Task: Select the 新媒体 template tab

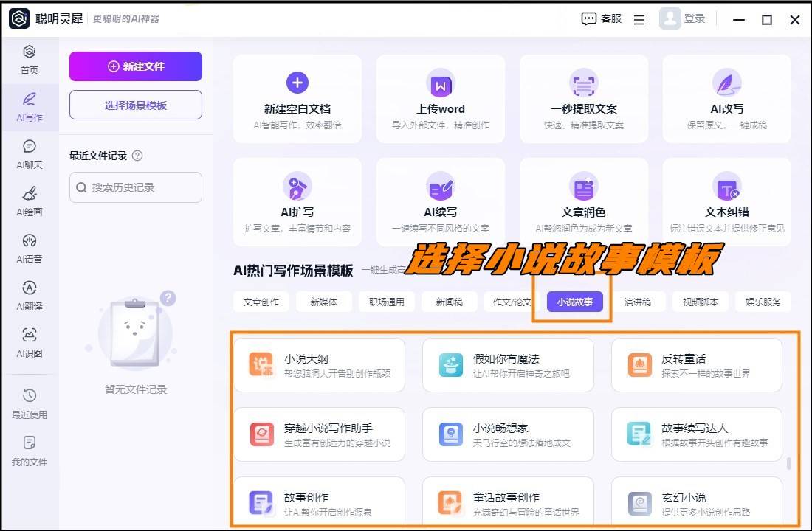Action: point(323,302)
